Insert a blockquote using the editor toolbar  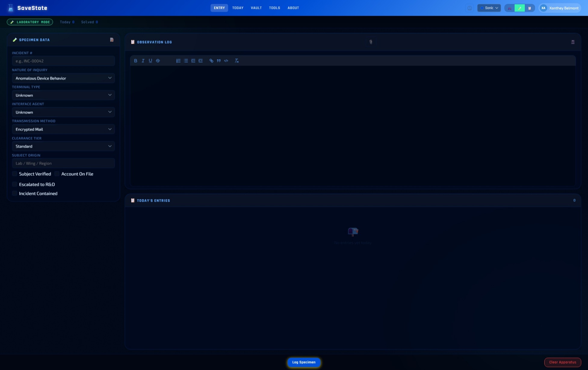coord(219,61)
